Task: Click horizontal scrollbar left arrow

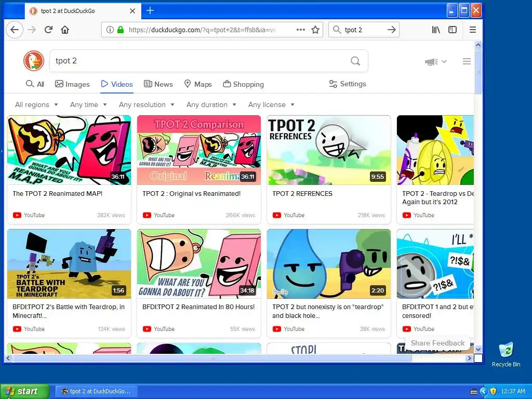Action: click(x=8, y=358)
